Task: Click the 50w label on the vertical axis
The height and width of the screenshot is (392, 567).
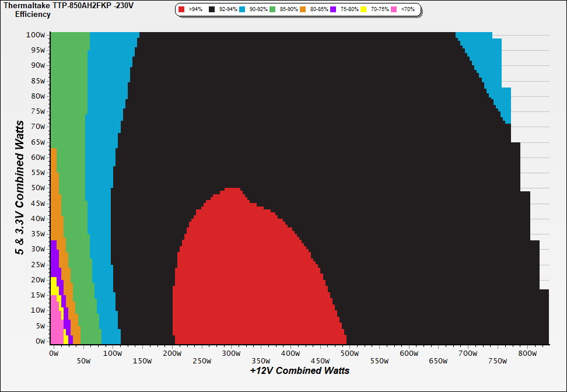Action: coord(37,188)
